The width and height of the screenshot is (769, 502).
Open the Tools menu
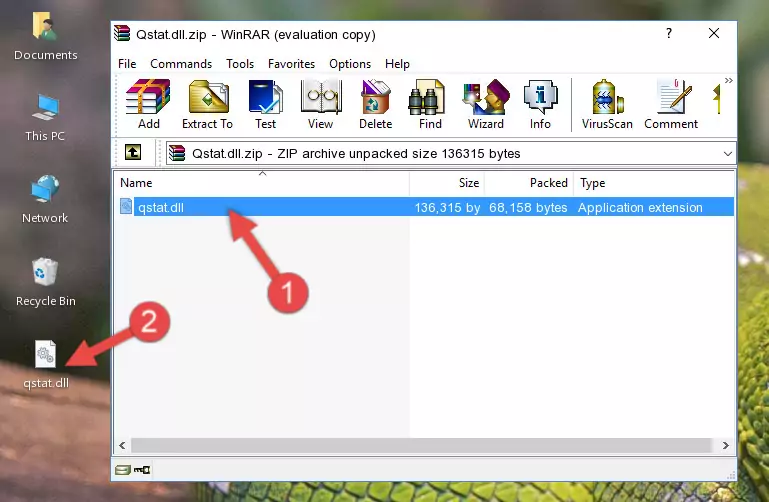tap(240, 64)
